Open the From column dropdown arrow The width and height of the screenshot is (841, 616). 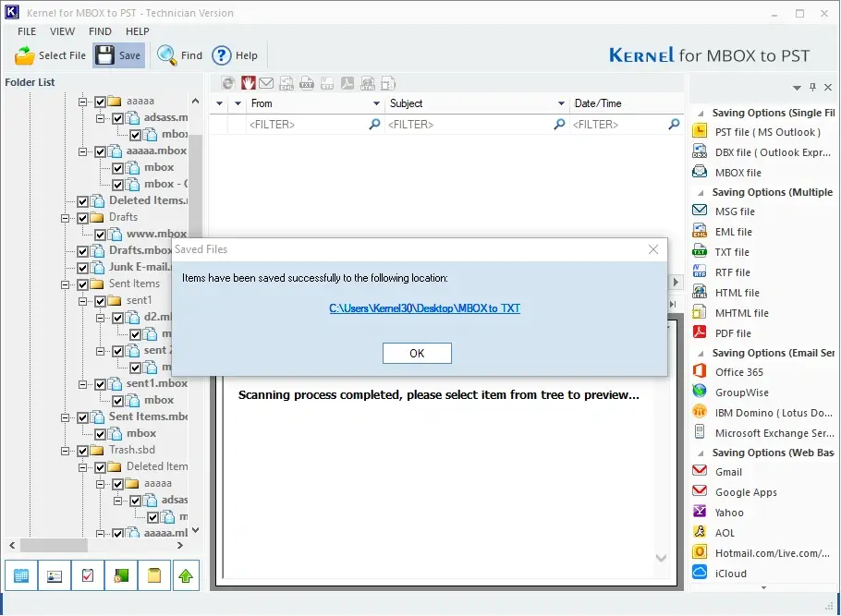pos(376,103)
